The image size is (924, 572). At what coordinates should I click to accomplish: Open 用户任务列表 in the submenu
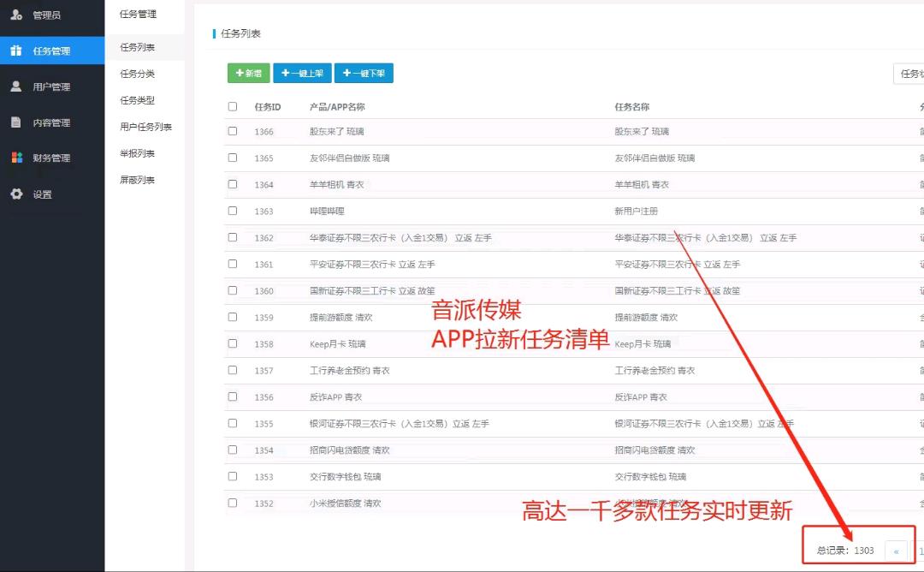[x=145, y=127]
